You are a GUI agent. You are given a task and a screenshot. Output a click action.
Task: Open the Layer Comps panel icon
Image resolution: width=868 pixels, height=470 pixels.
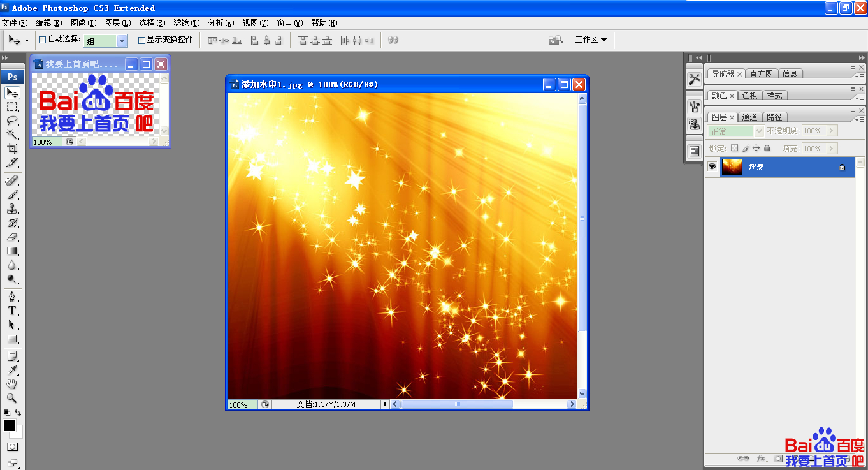coord(695,152)
